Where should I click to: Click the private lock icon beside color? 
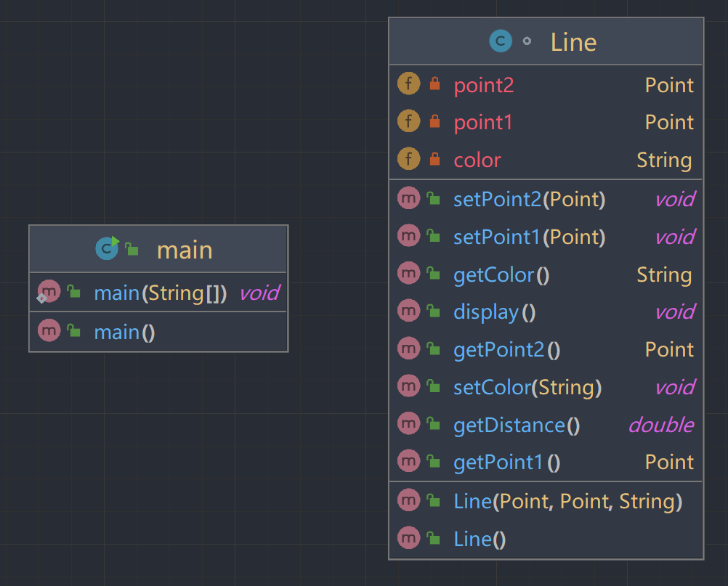point(434,159)
